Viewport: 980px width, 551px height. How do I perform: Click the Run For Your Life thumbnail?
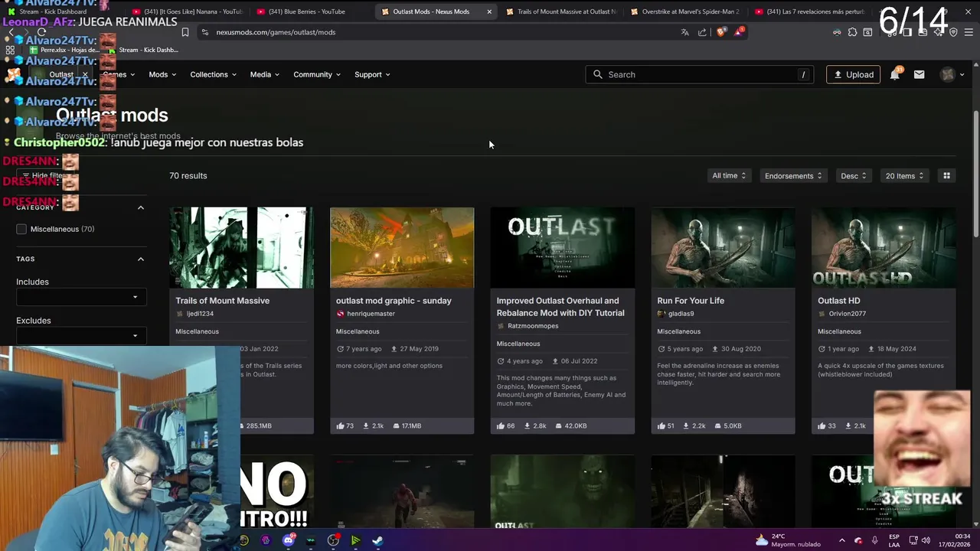pos(723,247)
